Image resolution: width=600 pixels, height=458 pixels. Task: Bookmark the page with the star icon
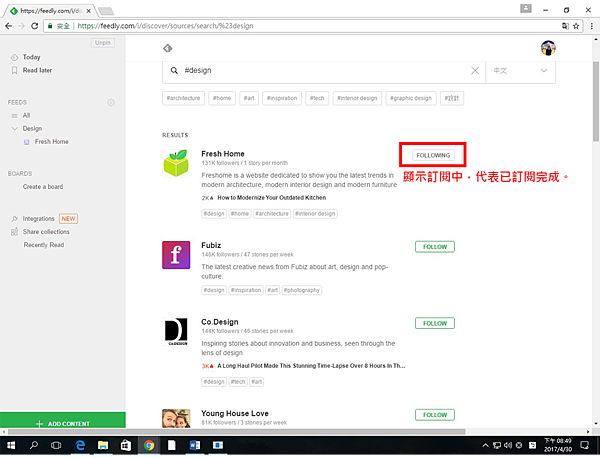pos(576,26)
